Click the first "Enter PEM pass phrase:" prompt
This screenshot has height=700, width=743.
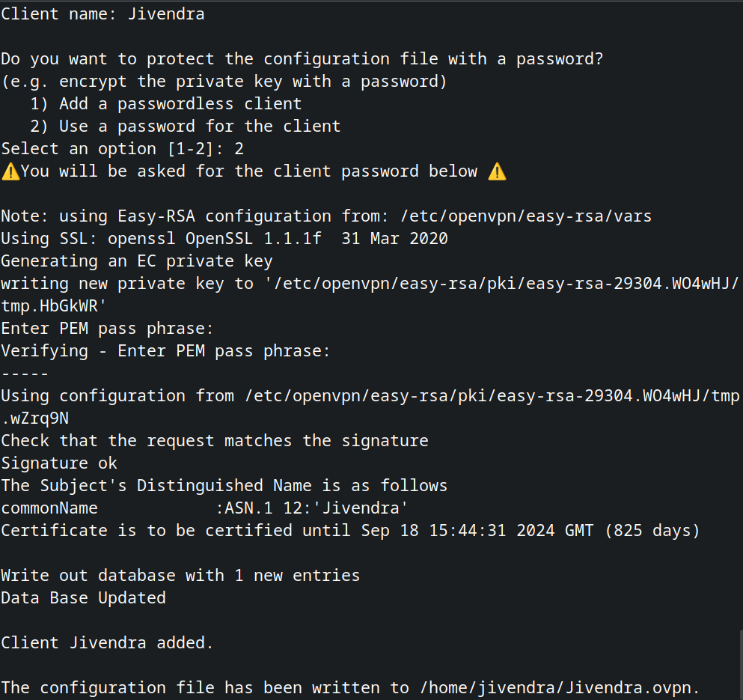click(108, 329)
